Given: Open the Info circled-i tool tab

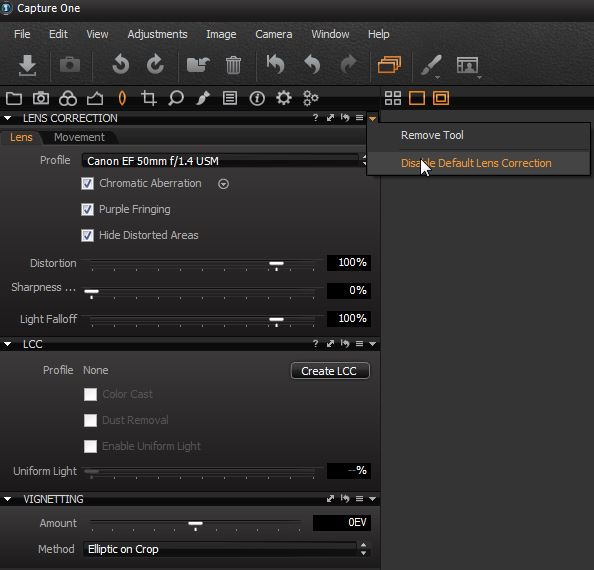Looking at the screenshot, I should tap(257, 98).
